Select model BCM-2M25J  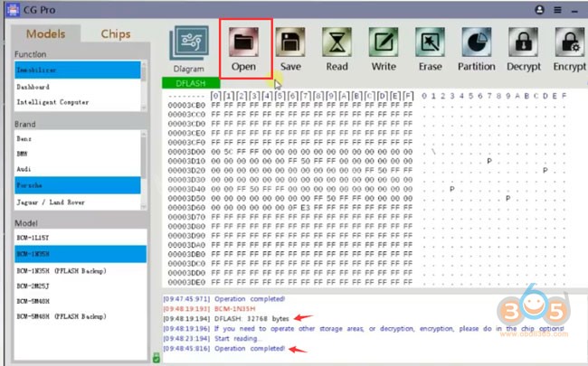point(81,286)
